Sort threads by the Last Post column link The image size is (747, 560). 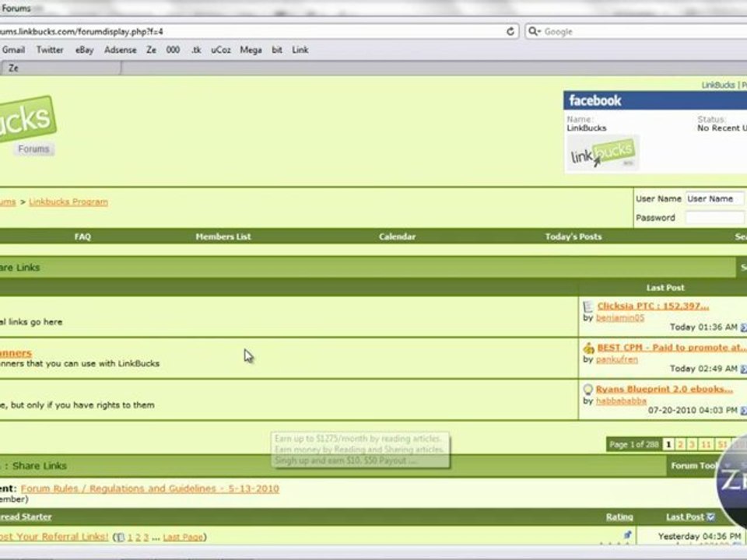[x=685, y=516]
